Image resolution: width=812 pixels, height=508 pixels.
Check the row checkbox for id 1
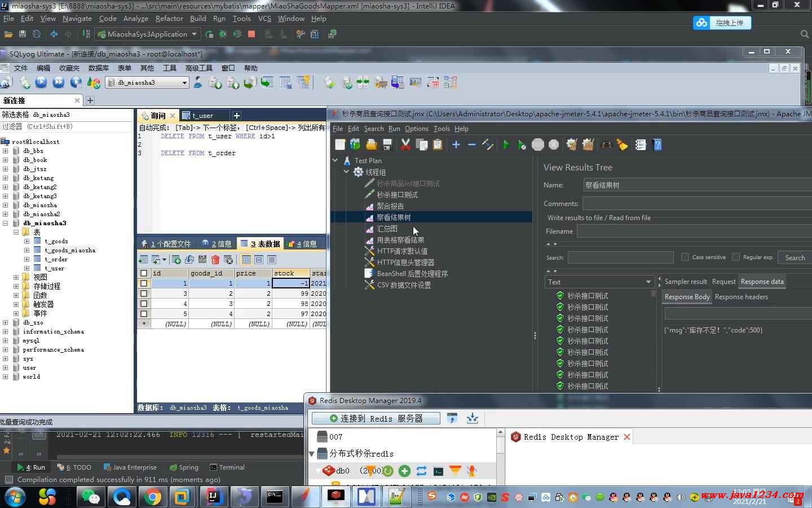(x=144, y=283)
